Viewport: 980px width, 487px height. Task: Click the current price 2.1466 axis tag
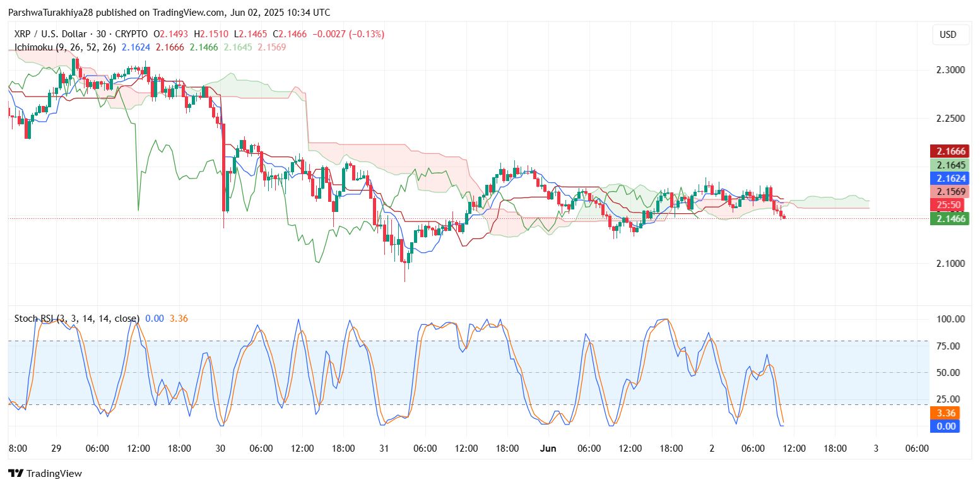point(949,219)
